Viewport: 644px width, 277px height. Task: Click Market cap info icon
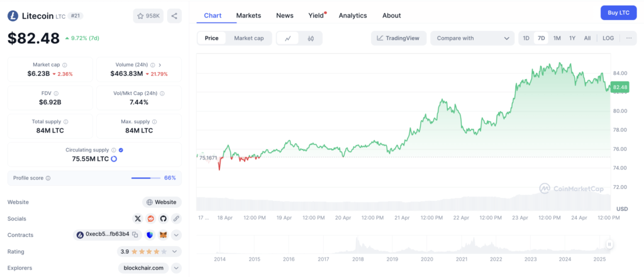tap(65, 65)
